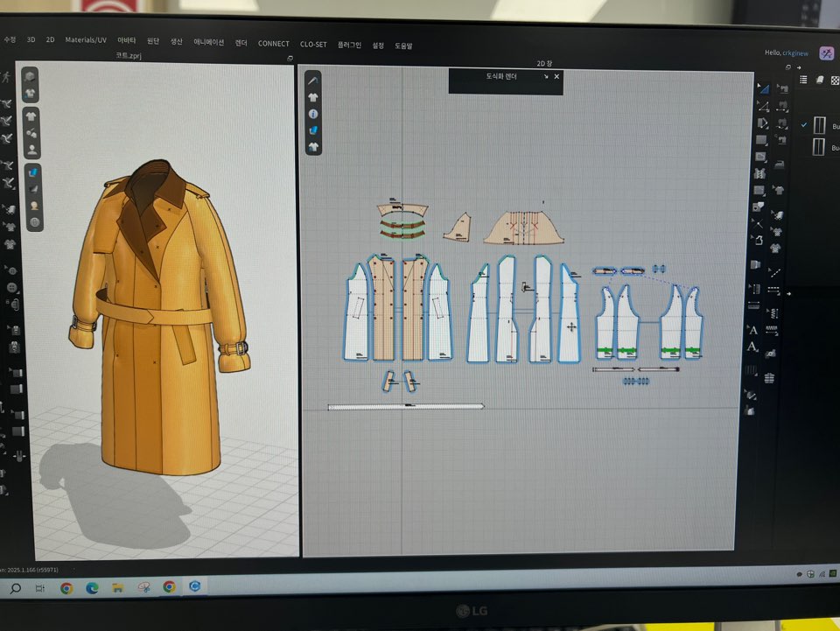Open the CLO-SET menu
This screenshot has width=840, height=631.
[x=313, y=44]
